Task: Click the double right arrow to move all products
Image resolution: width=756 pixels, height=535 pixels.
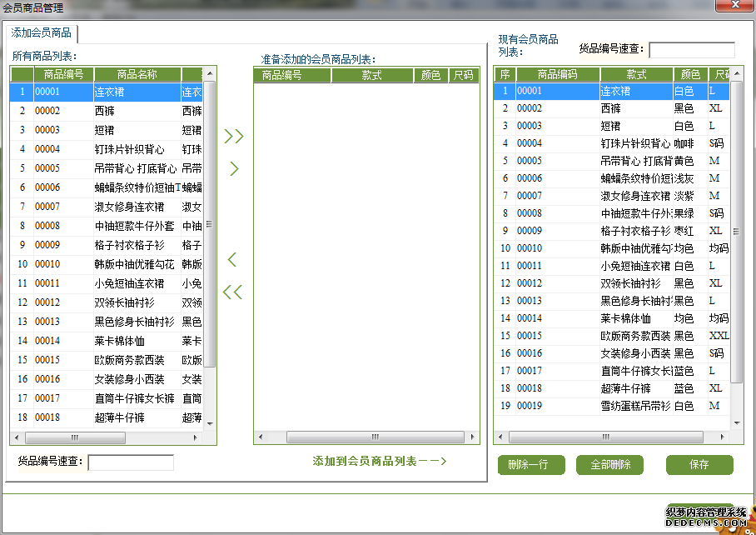Action: pyautogui.click(x=234, y=135)
